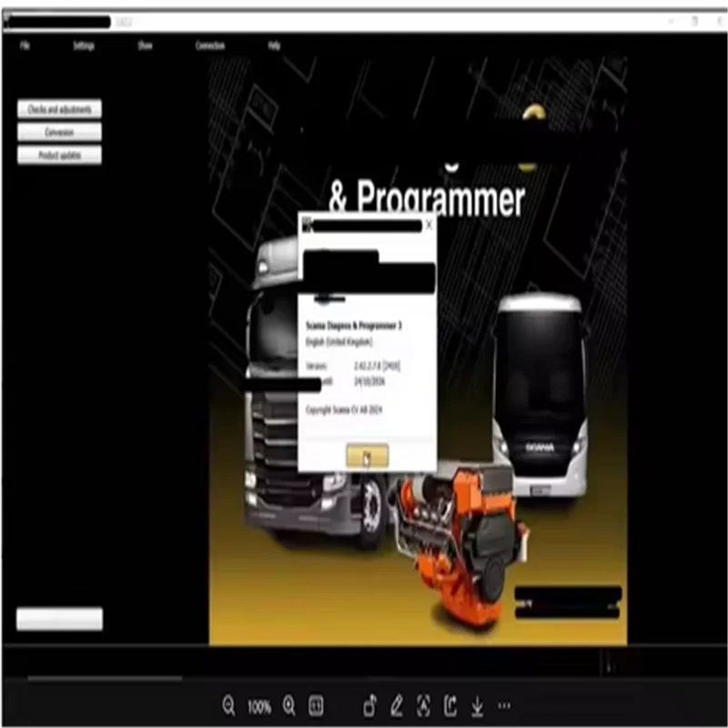728x728 pixels.
Task: Click the 1:1 actual size icon
Action: (316, 706)
